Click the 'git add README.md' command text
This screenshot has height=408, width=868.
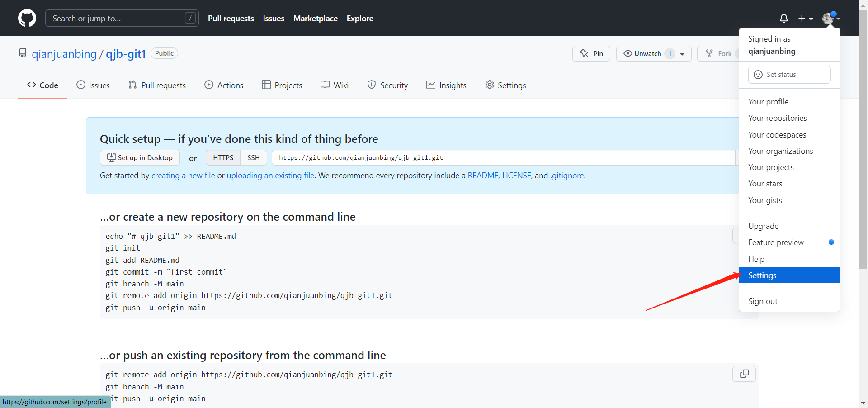coord(142,260)
